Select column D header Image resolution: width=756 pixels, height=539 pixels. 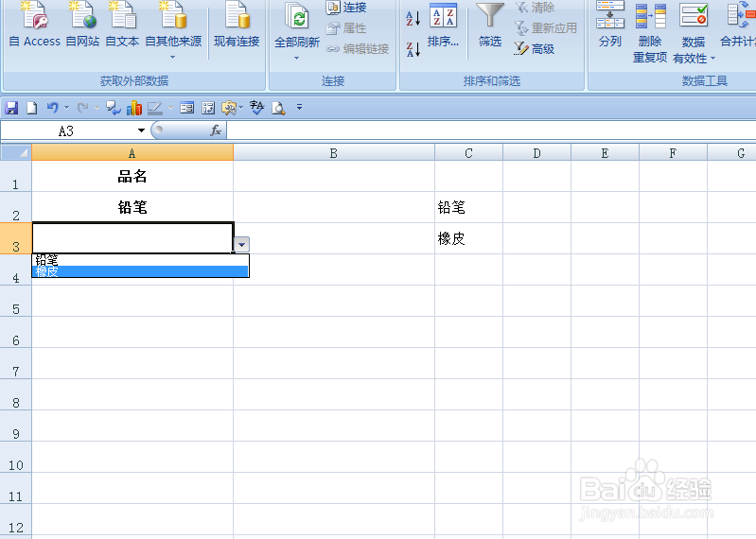coord(536,152)
